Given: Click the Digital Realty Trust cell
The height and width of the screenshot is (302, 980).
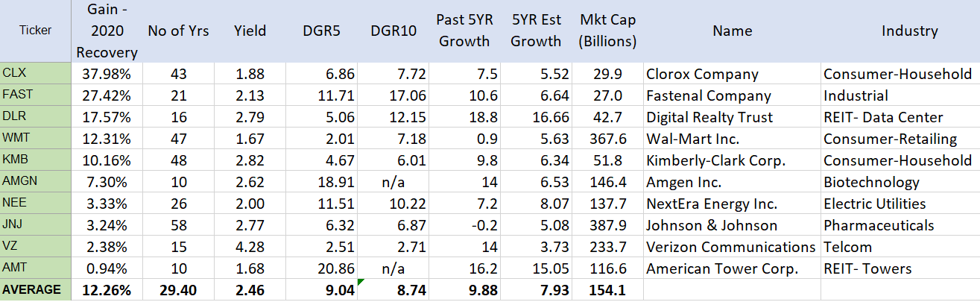Looking at the screenshot, I should click(x=732, y=117).
